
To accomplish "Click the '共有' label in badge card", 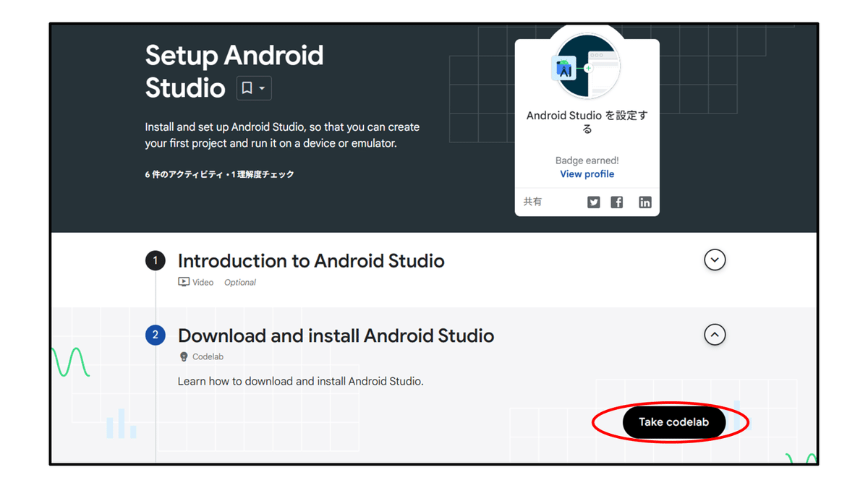I will pyautogui.click(x=532, y=202).
